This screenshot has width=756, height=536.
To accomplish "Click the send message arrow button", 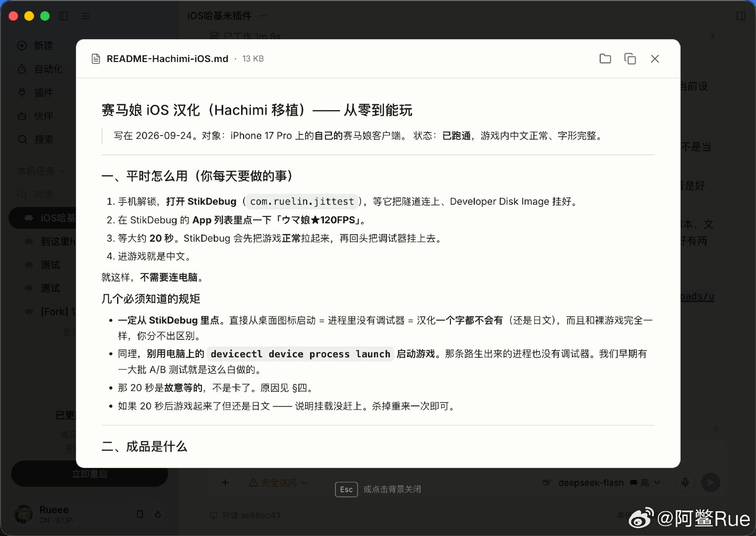I will click(710, 482).
